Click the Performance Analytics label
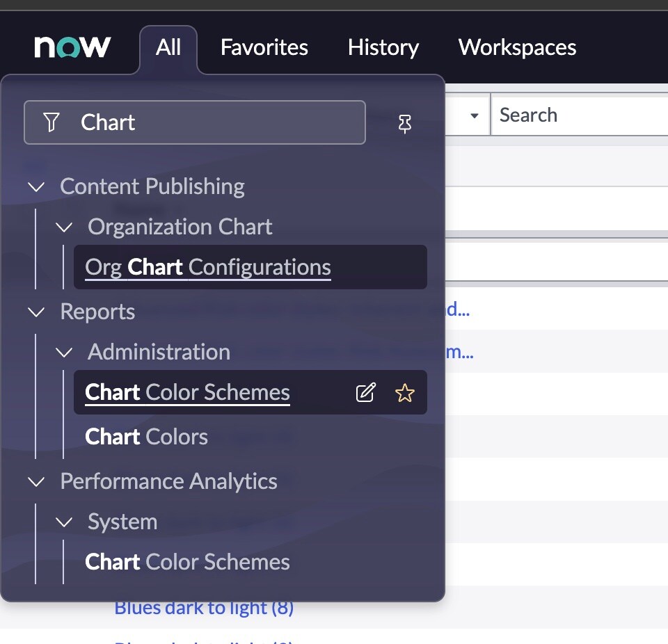This screenshot has height=644, width=668. [x=168, y=482]
